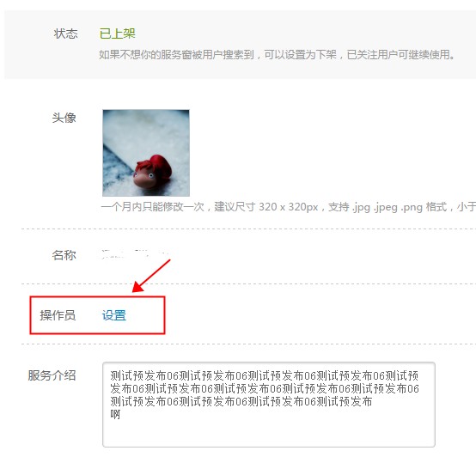Viewport: 476px width, 463px height.
Task: Select the 头像 field label
Action: pyautogui.click(x=64, y=118)
